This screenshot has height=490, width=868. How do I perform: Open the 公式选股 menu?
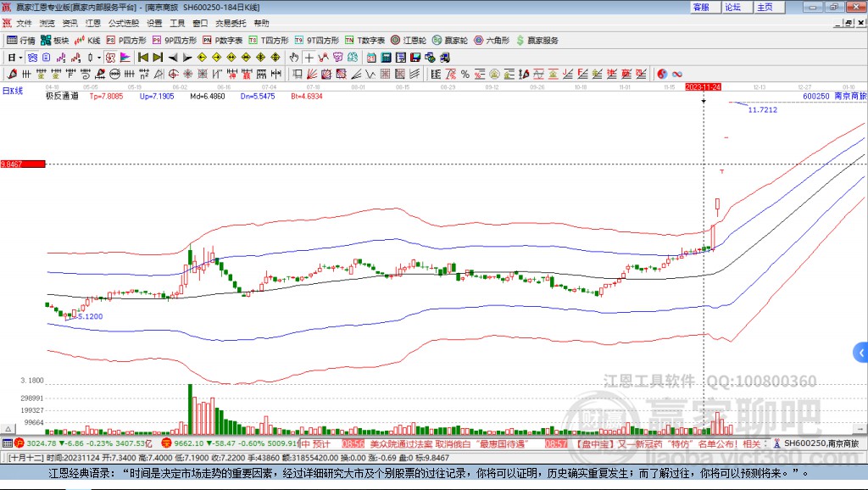click(122, 23)
